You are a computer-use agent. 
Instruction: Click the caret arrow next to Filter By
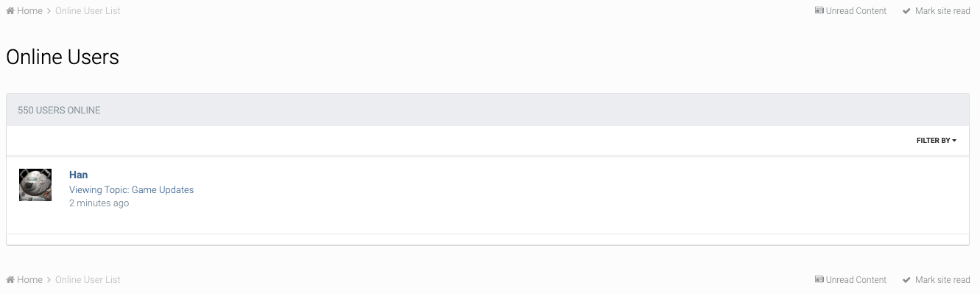click(954, 141)
